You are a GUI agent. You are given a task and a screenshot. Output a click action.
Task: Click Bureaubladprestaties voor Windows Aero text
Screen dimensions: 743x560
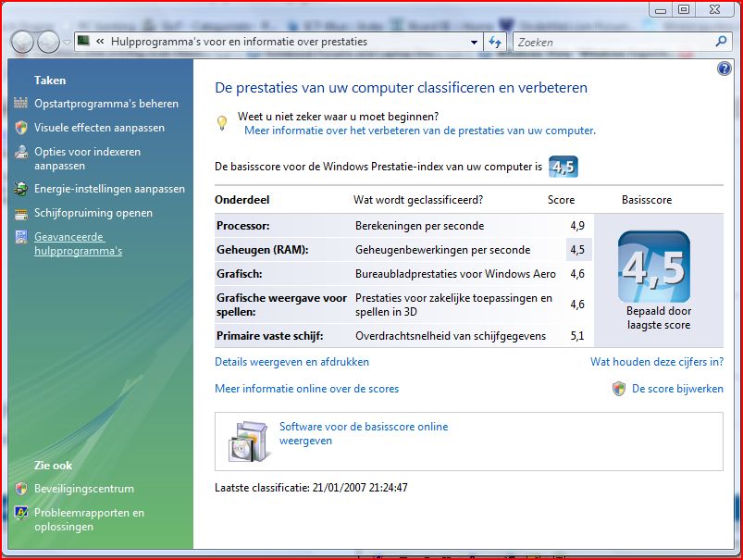point(455,274)
